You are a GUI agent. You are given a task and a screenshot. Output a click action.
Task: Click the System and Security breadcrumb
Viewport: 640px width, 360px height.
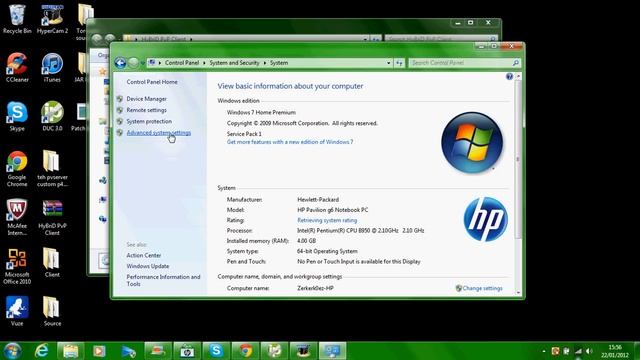click(x=234, y=63)
